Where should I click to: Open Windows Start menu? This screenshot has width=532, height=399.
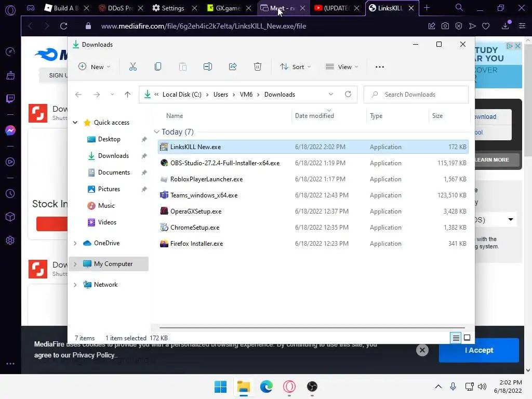coord(220,387)
